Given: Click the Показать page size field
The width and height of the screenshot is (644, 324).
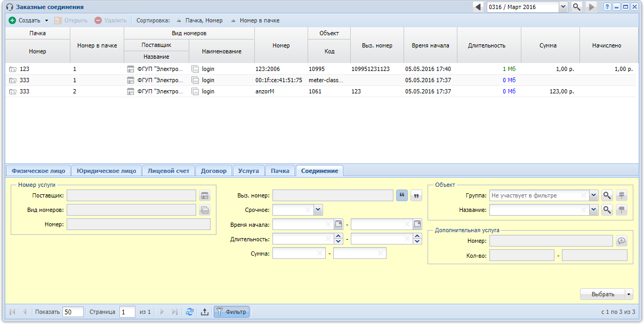Looking at the screenshot, I should [x=73, y=312].
